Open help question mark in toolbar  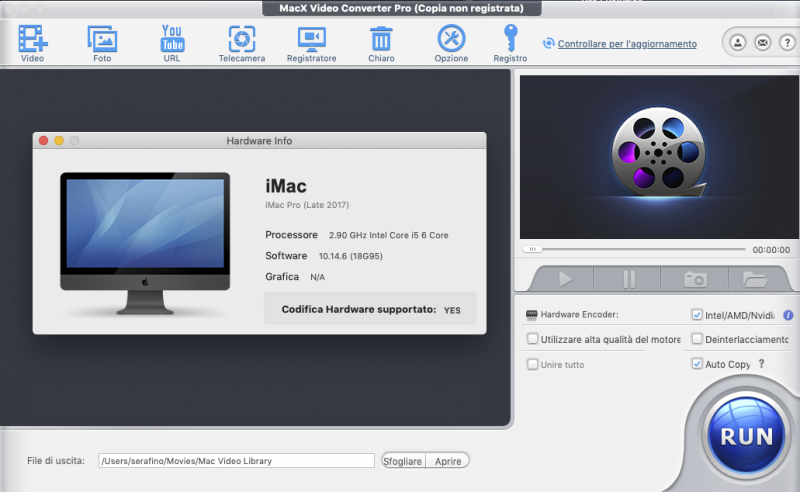coord(787,43)
